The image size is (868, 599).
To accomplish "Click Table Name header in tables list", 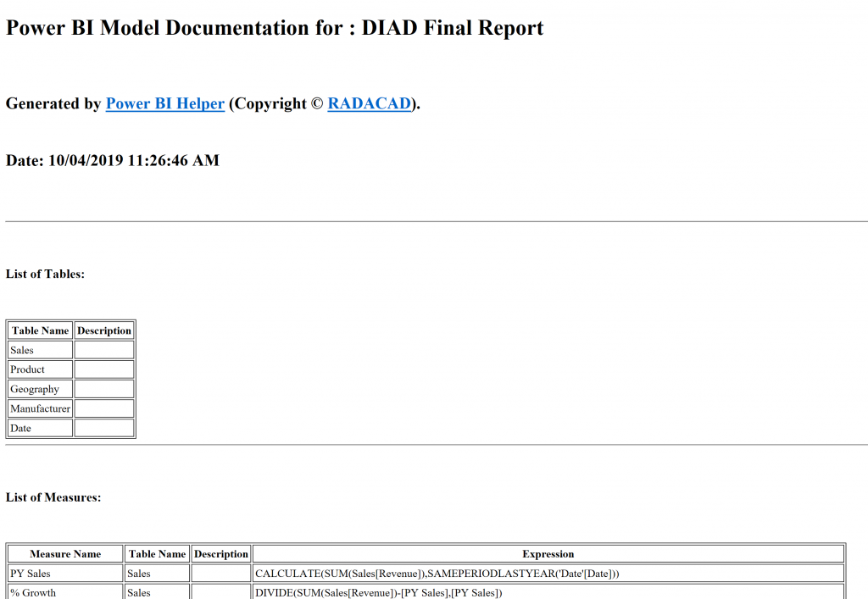I will 40,330.
